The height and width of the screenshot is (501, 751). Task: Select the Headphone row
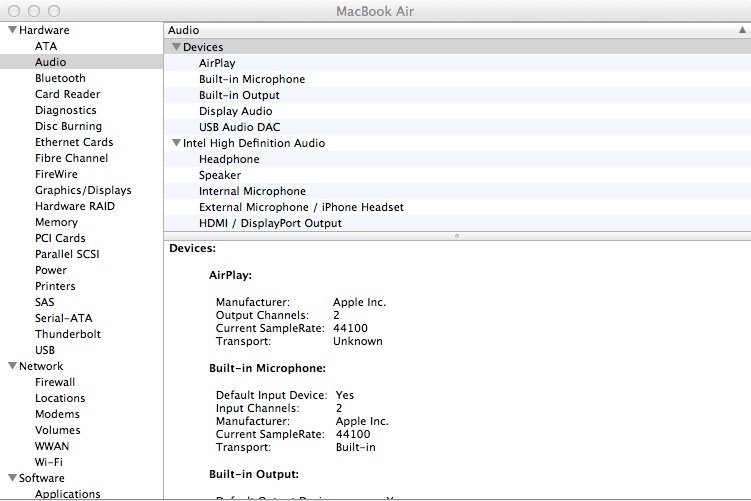(457, 159)
